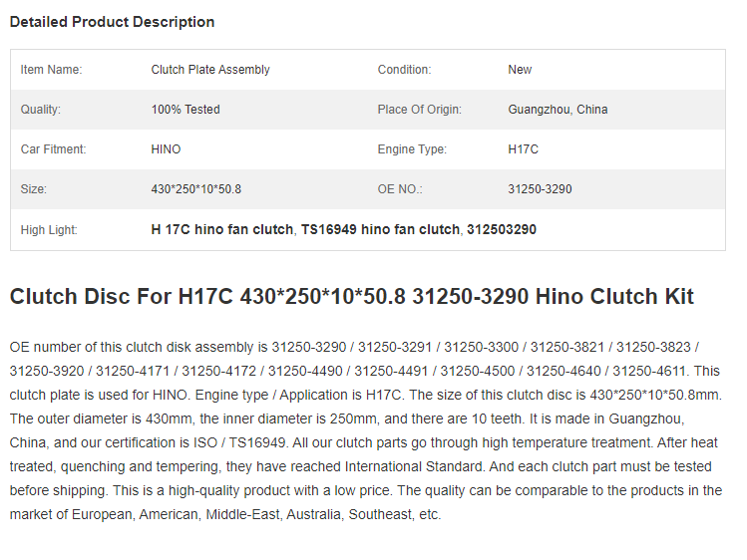747x560 pixels.
Task: Click the 'High Light:' label
Action: (x=49, y=230)
